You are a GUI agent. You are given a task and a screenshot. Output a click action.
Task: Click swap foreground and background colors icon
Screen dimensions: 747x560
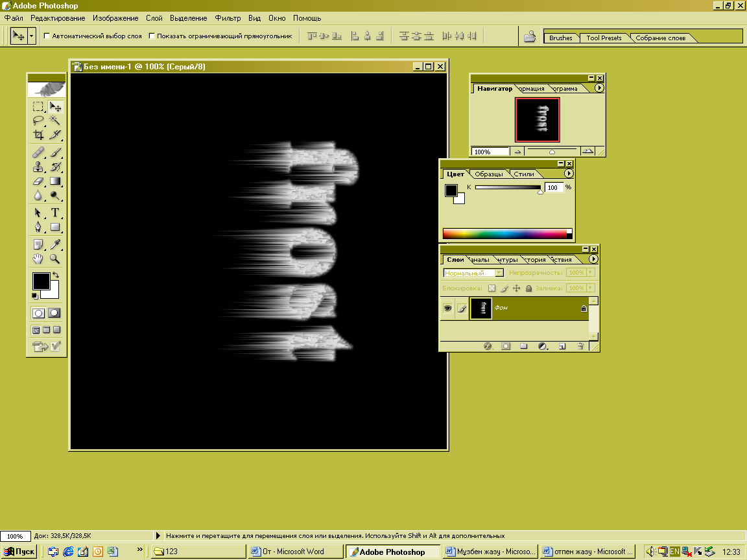tap(56, 275)
